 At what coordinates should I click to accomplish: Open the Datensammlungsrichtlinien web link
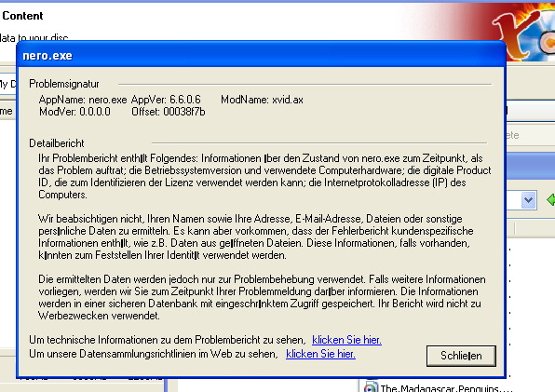[x=320, y=354]
